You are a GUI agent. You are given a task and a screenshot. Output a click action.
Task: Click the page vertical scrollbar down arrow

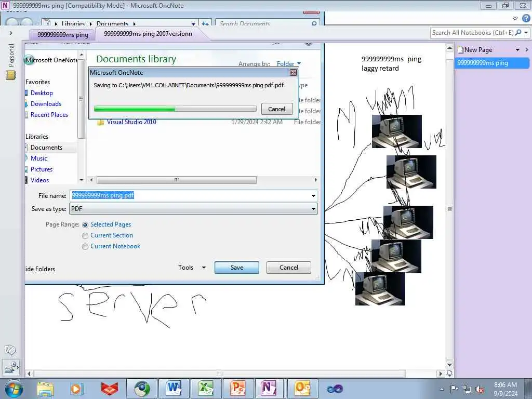(x=449, y=365)
